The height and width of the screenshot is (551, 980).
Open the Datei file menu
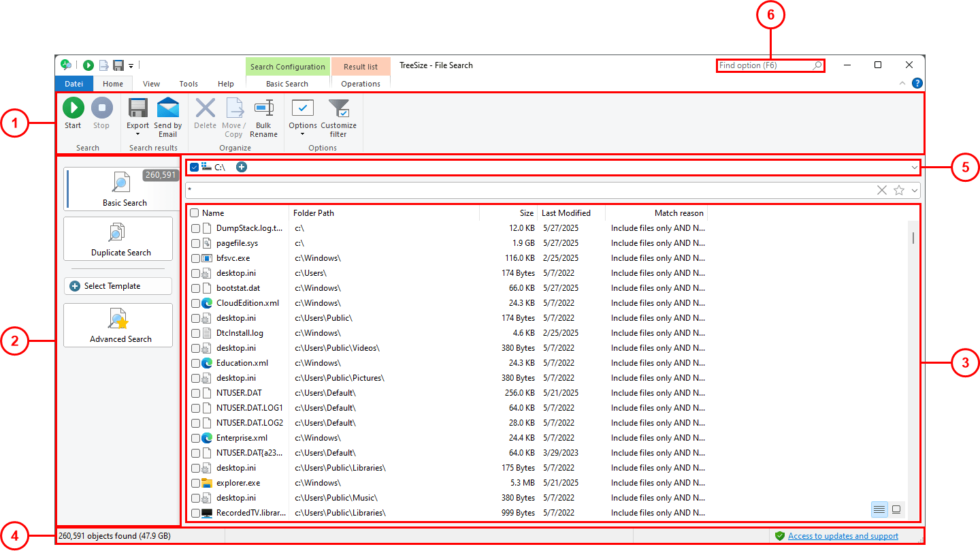point(74,84)
